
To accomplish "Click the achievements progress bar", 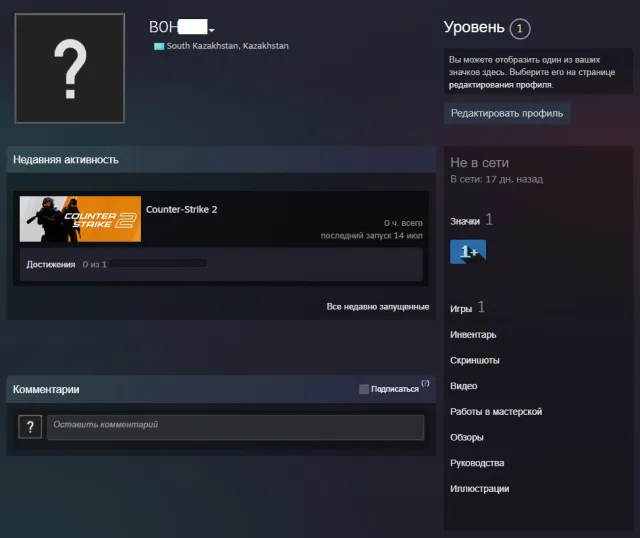I will (158, 264).
